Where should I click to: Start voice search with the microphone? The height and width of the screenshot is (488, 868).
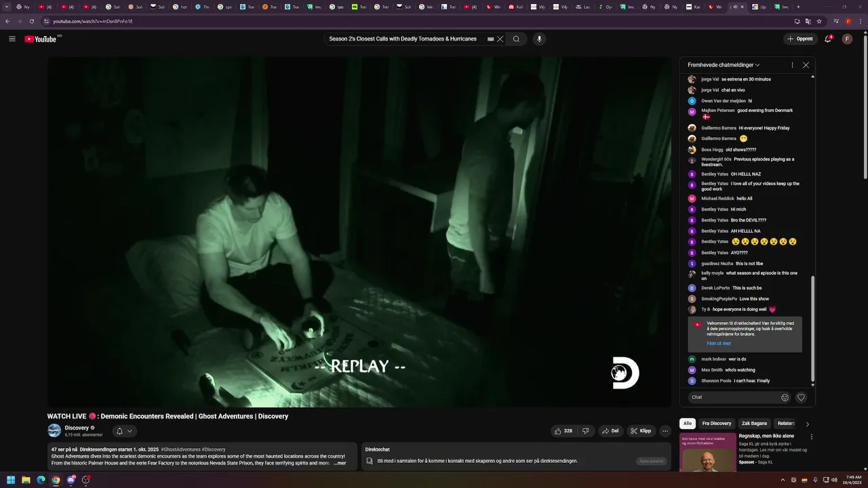[x=539, y=39]
